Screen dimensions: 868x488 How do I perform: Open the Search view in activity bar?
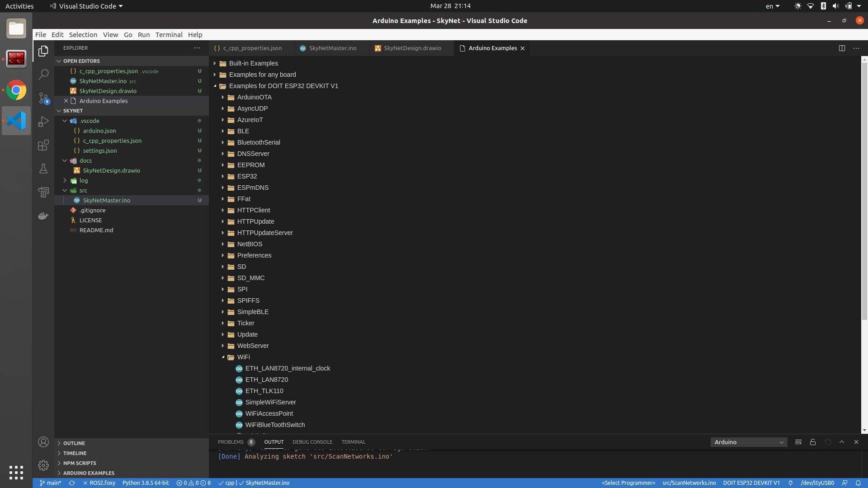[x=43, y=75]
